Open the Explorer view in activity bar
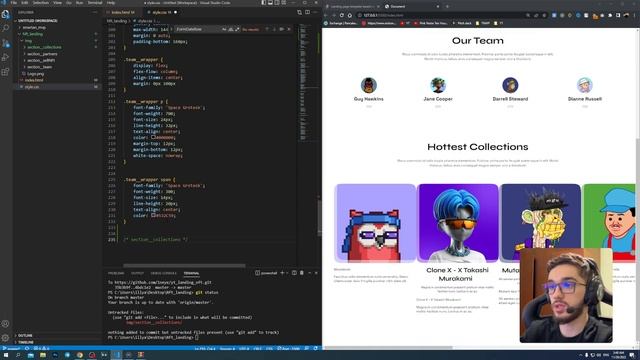 coord(5,15)
